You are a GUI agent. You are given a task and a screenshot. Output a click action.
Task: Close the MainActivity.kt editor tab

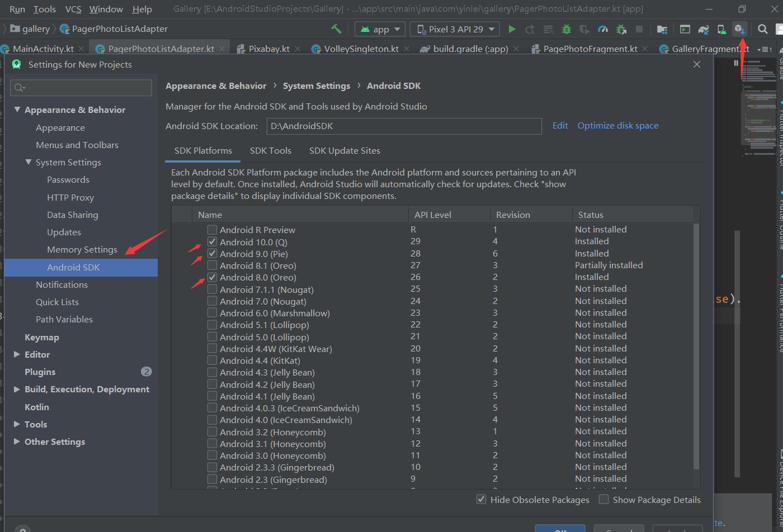tap(81, 49)
